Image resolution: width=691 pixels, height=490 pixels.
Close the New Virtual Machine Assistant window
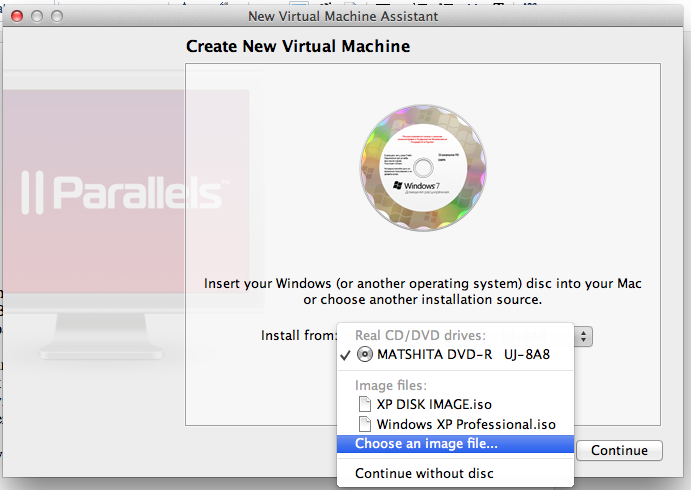(x=17, y=16)
